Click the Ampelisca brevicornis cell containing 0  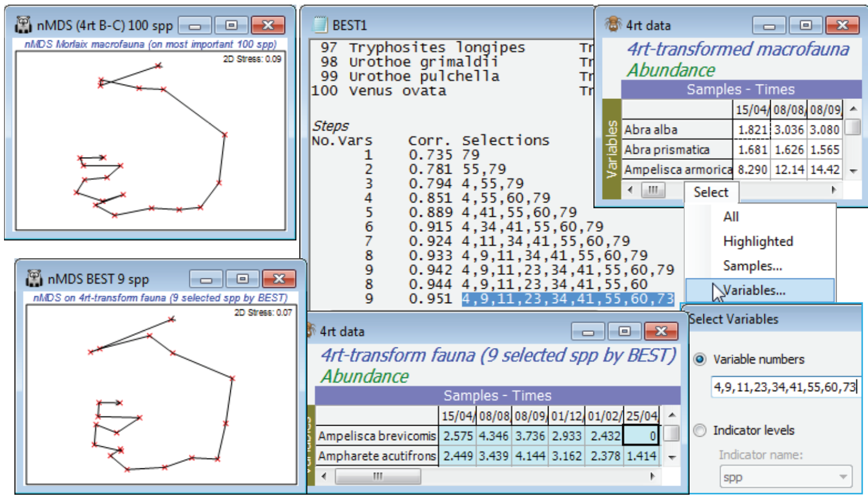[642, 436]
